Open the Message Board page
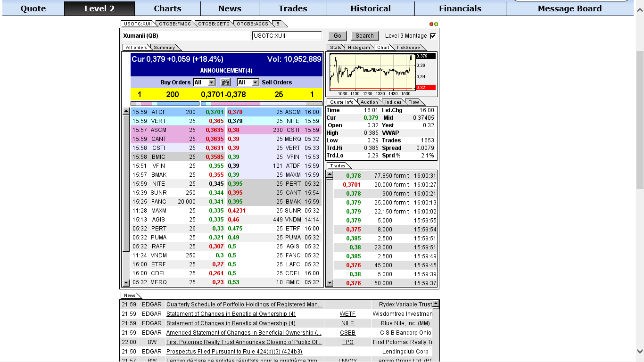644x362 pixels. point(570,8)
